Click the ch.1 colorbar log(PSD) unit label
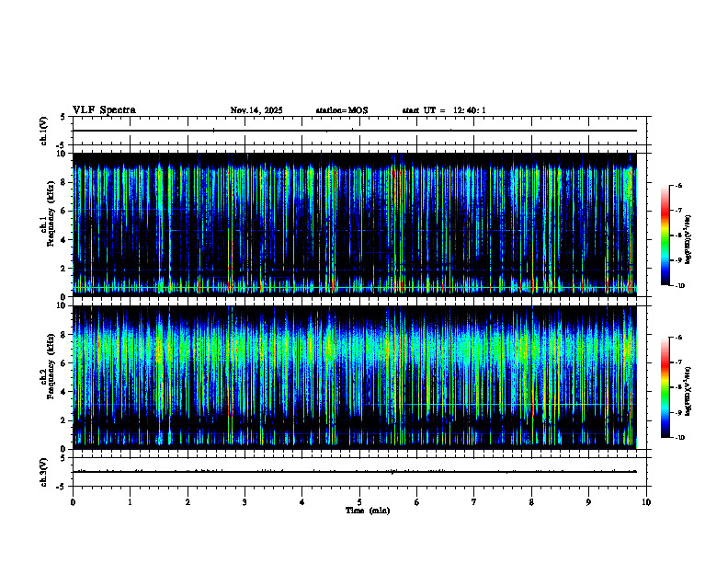 coord(688,240)
